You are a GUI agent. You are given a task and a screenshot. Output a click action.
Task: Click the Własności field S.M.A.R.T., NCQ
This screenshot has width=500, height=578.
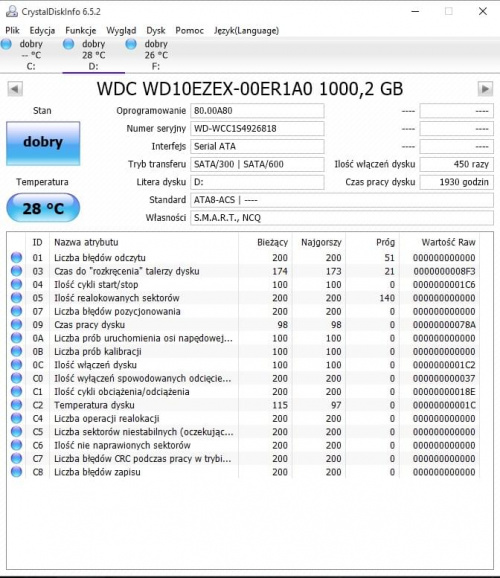(342, 217)
